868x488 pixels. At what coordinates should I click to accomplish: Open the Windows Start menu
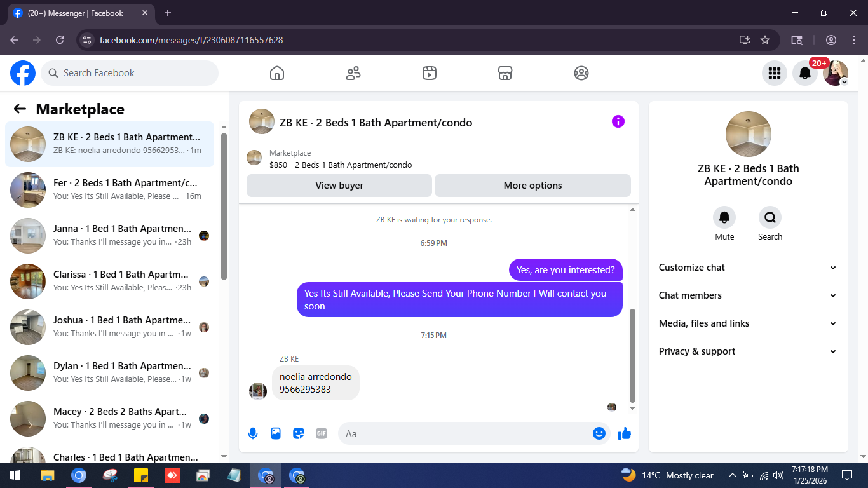[x=15, y=475]
